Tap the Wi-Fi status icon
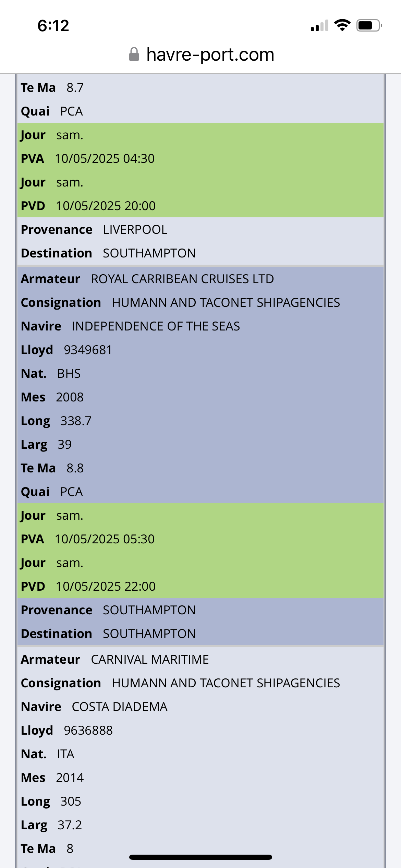Viewport: 401px width, 868px height. 342,25
